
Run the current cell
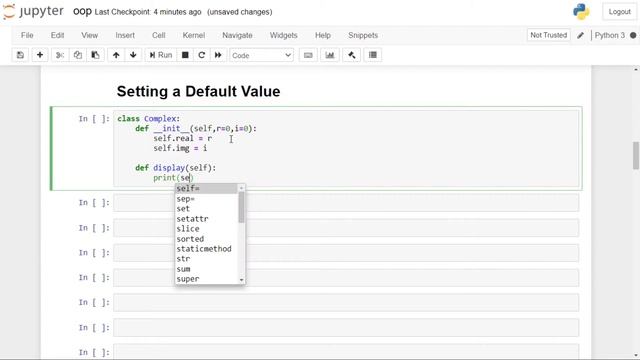coord(161,55)
